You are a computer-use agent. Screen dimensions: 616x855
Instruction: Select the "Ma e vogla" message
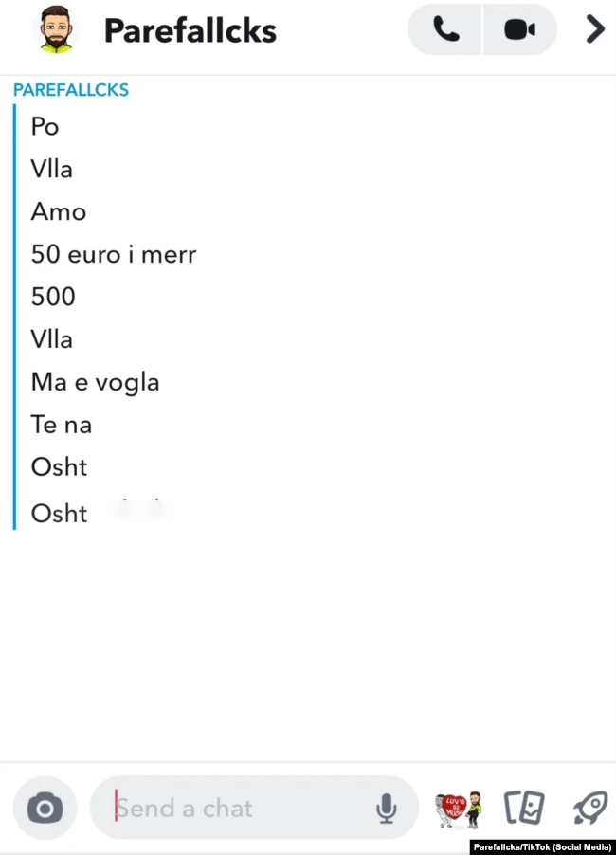coord(95,382)
